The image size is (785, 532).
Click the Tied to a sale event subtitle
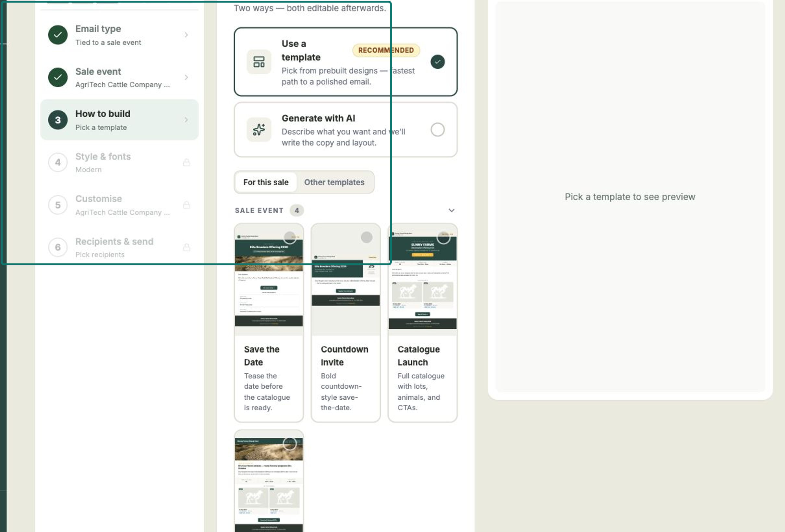[108, 42]
